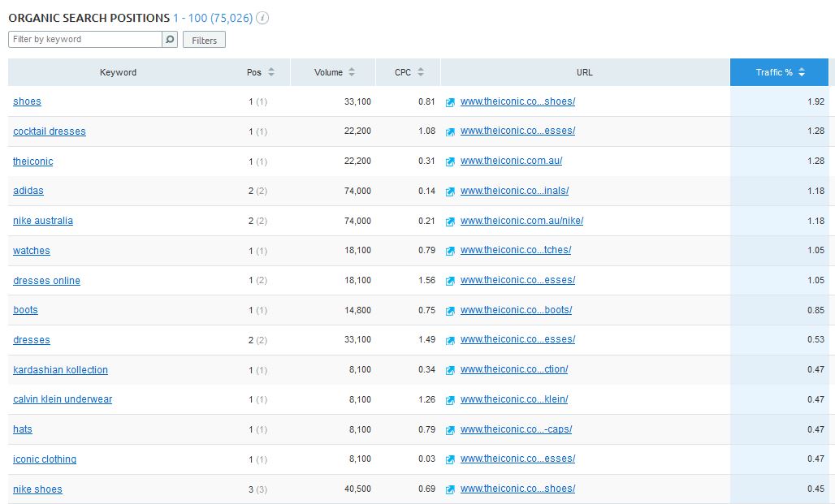Visit the URL ending in ction/

click(x=514, y=369)
